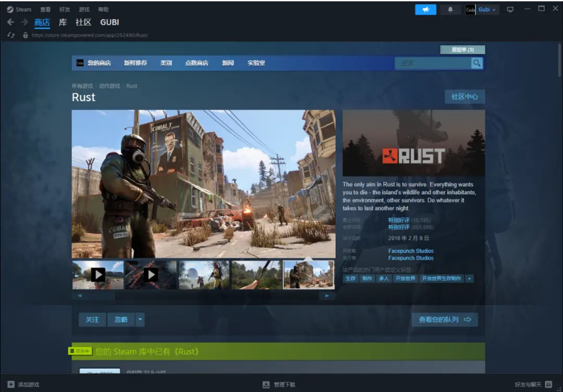
Task: Select the 开放世界生存制作 tag
Action: pos(442,279)
